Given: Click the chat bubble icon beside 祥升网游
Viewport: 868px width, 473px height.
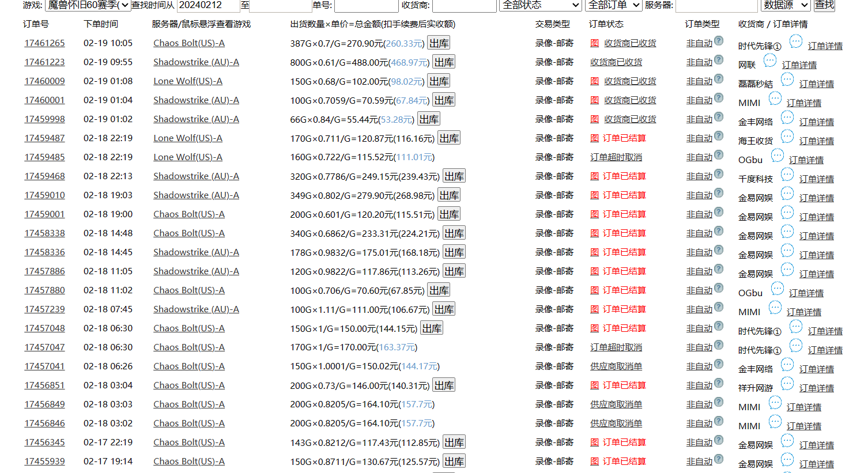Looking at the screenshot, I should [x=787, y=384].
